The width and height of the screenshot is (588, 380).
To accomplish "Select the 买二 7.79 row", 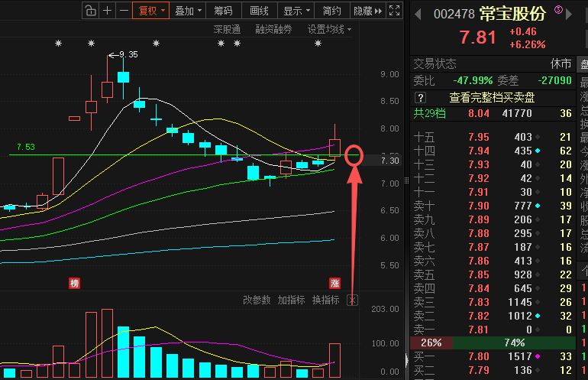I will [493, 370].
